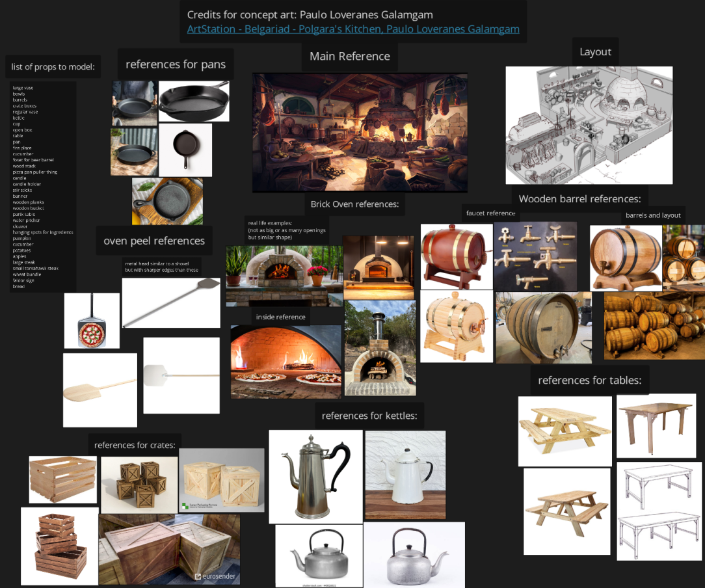The image size is (705, 588).
Task: Select the eurosender large crates image
Action: click(x=170, y=550)
